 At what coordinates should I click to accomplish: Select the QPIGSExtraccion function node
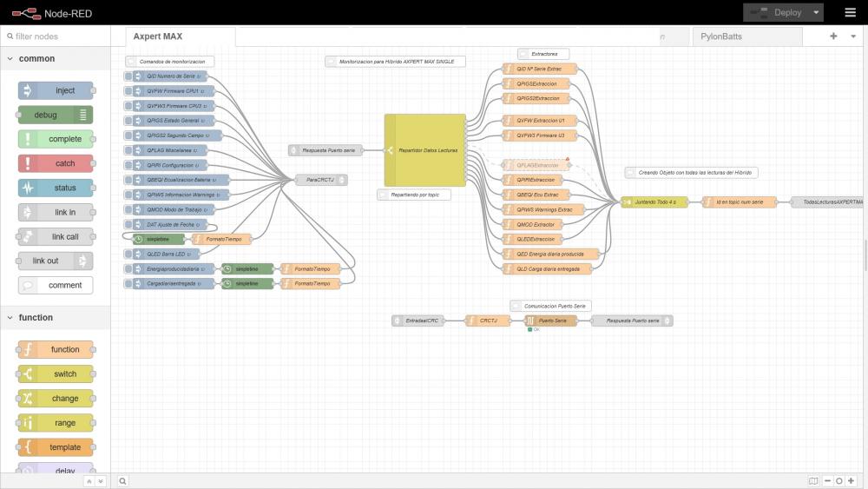536,83
